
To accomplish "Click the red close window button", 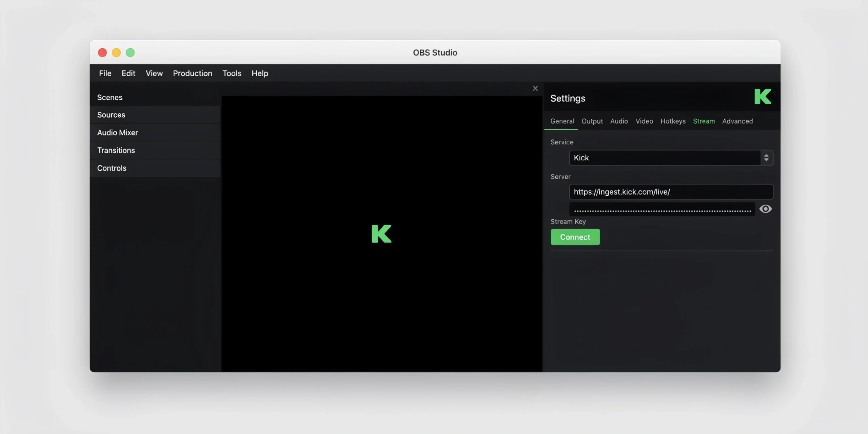I will tap(102, 53).
